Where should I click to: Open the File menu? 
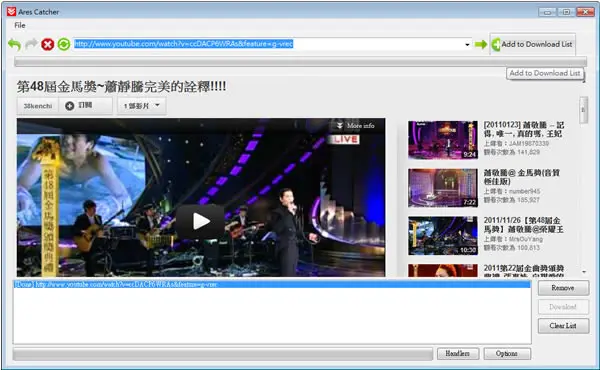(x=20, y=25)
